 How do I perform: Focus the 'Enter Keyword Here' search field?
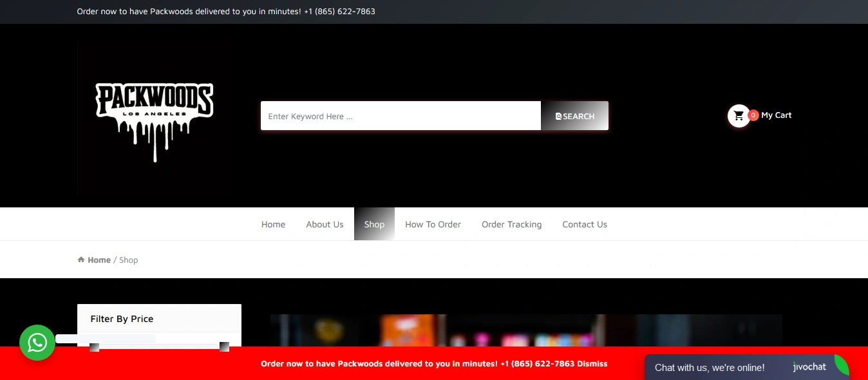[x=401, y=116]
